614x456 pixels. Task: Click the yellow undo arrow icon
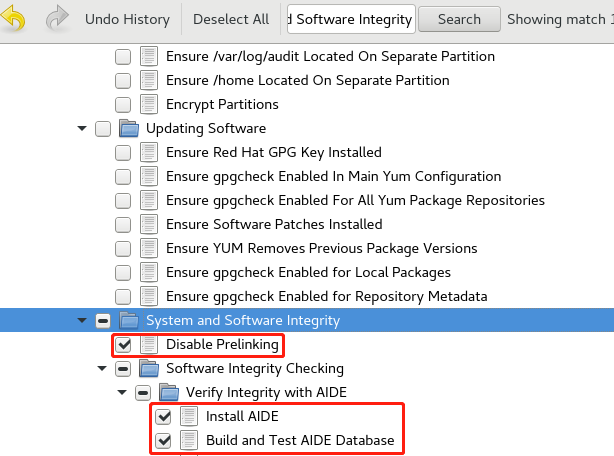coord(13,18)
